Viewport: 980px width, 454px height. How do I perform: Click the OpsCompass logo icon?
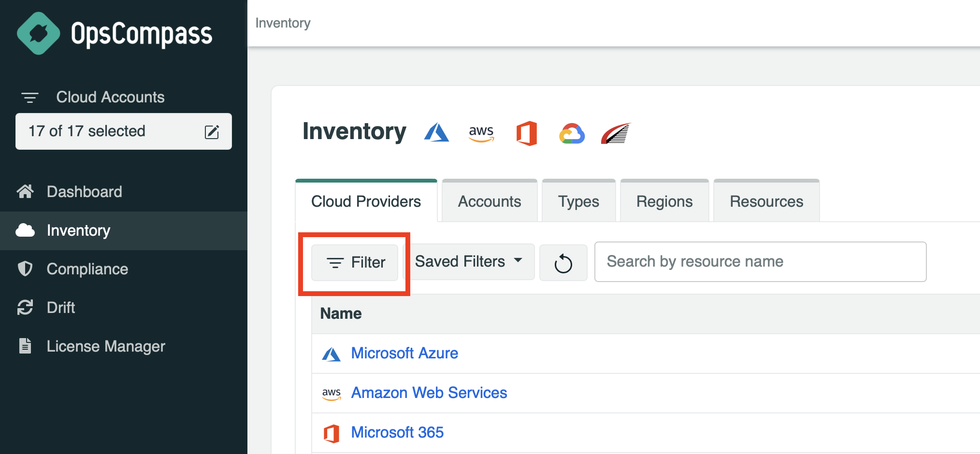point(39,33)
